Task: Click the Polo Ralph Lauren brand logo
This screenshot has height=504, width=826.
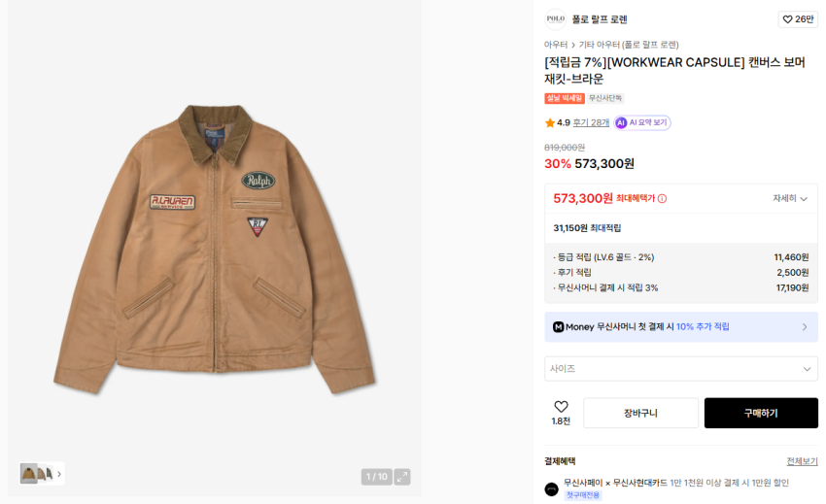Action: 555,19
